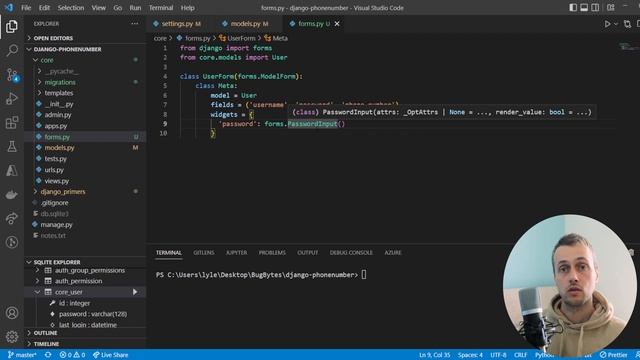Screen dimensions: 640x360
Task: Expand the Timeline section
Action: click(x=85, y=344)
